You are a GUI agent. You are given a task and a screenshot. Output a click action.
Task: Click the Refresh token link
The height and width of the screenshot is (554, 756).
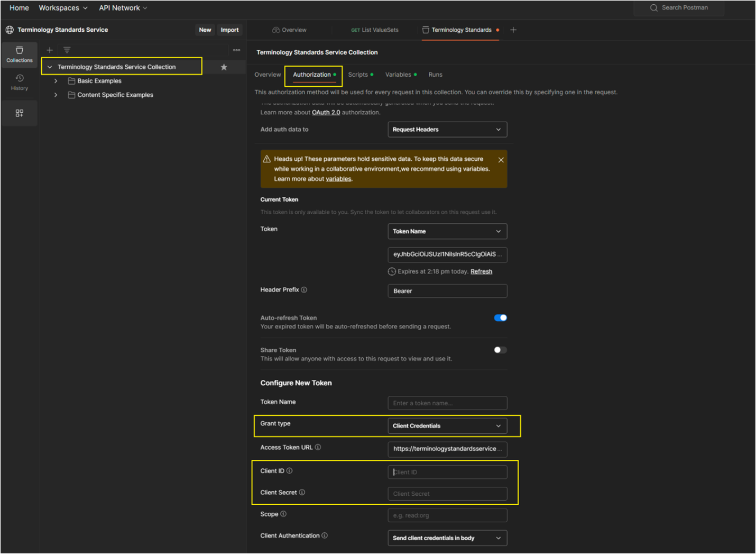click(481, 271)
